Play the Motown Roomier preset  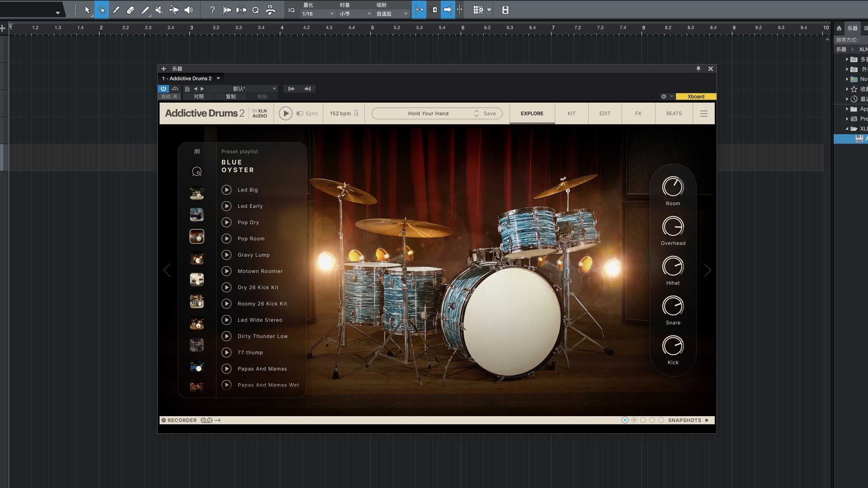pyautogui.click(x=226, y=271)
